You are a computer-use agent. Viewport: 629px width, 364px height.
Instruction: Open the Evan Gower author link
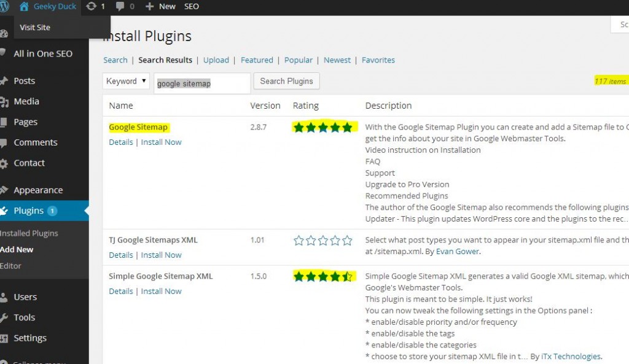pyautogui.click(x=457, y=251)
